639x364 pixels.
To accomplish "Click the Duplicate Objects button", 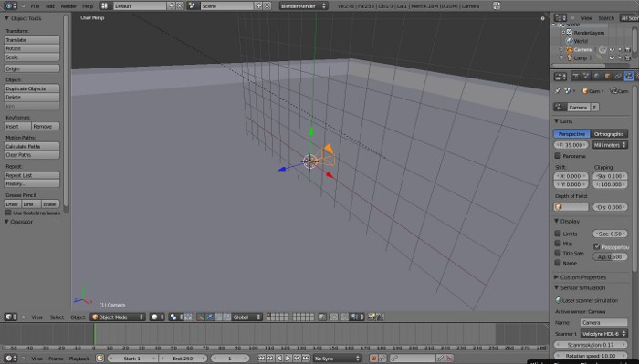I will pyautogui.click(x=32, y=88).
